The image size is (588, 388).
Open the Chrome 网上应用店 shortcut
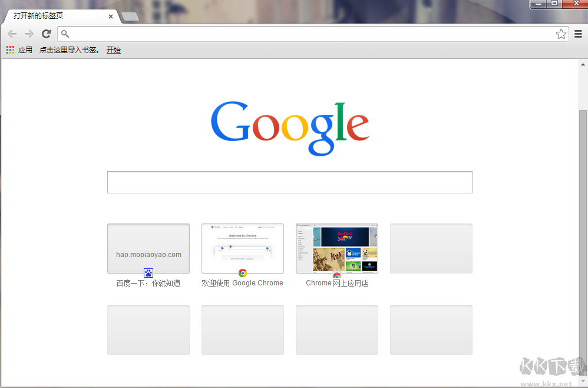tap(336, 248)
